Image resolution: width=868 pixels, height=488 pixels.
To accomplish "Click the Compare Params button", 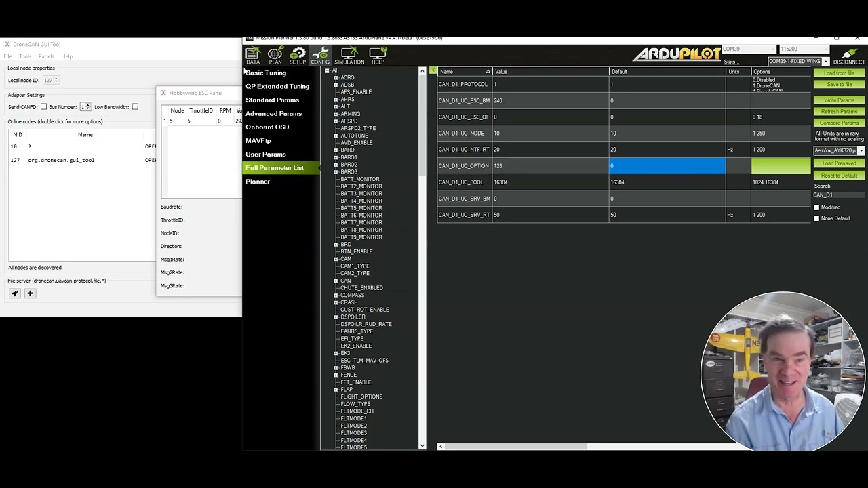I will point(839,123).
